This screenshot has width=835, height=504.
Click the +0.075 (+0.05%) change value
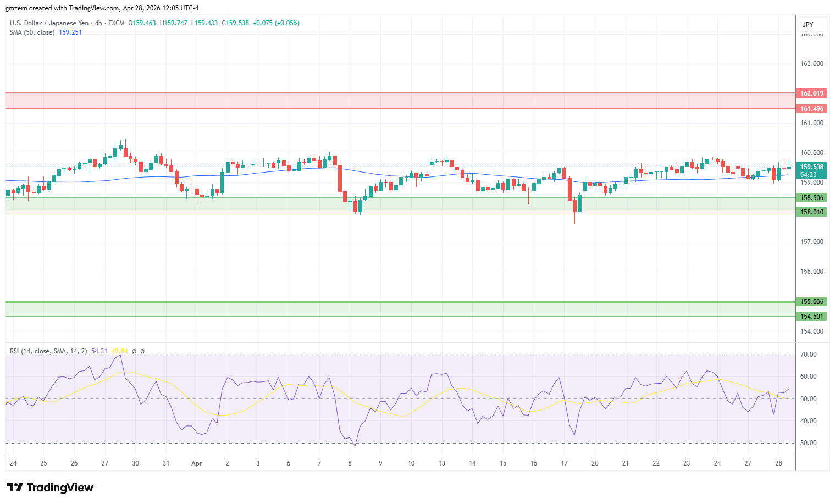(x=276, y=23)
